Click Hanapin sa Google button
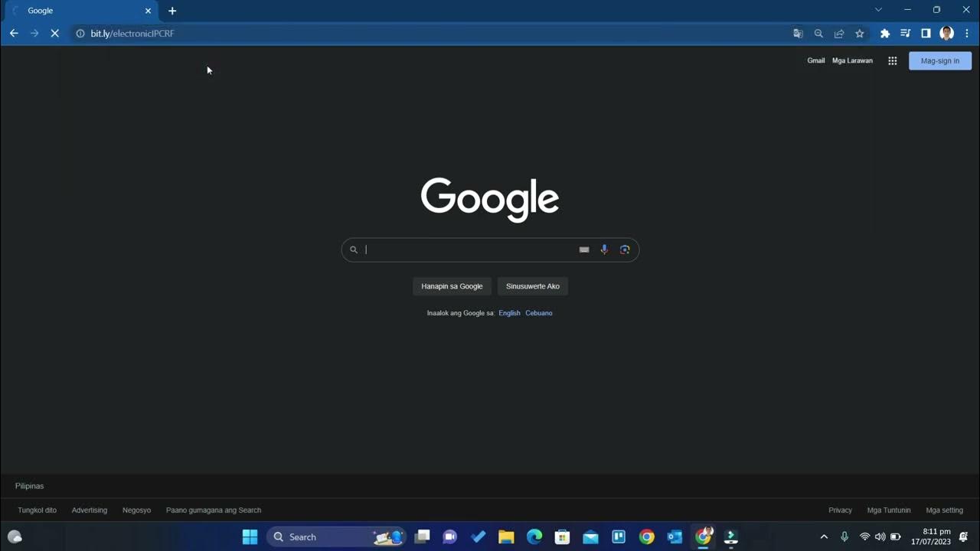Screen dimensions: 980x551 (452, 286)
